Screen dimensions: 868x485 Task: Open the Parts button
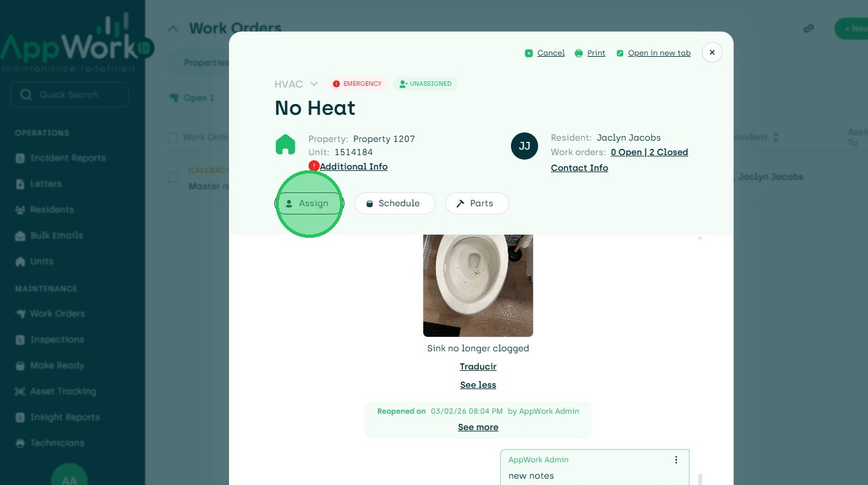click(x=477, y=203)
